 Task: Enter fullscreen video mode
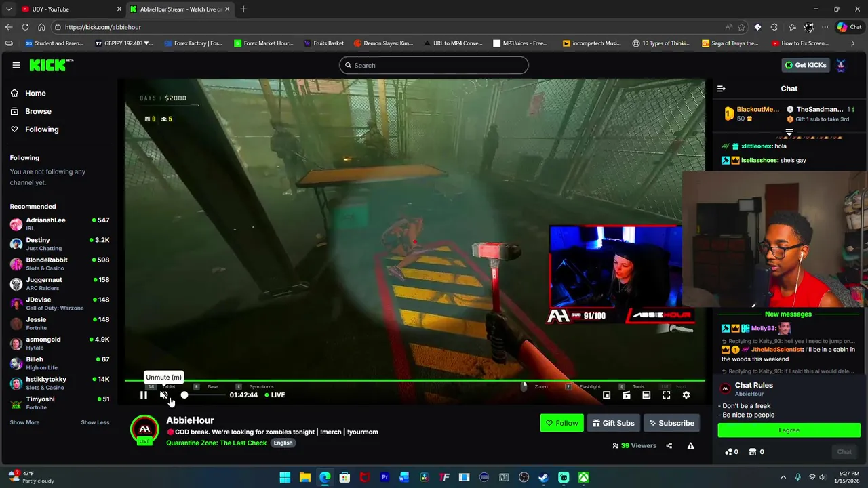[x=667, y=395]
